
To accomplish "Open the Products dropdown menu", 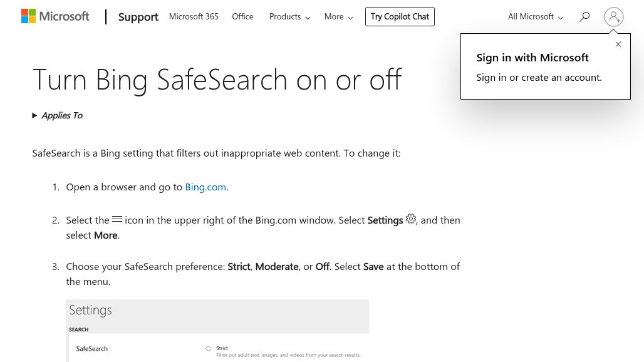I will coord(289,17).
